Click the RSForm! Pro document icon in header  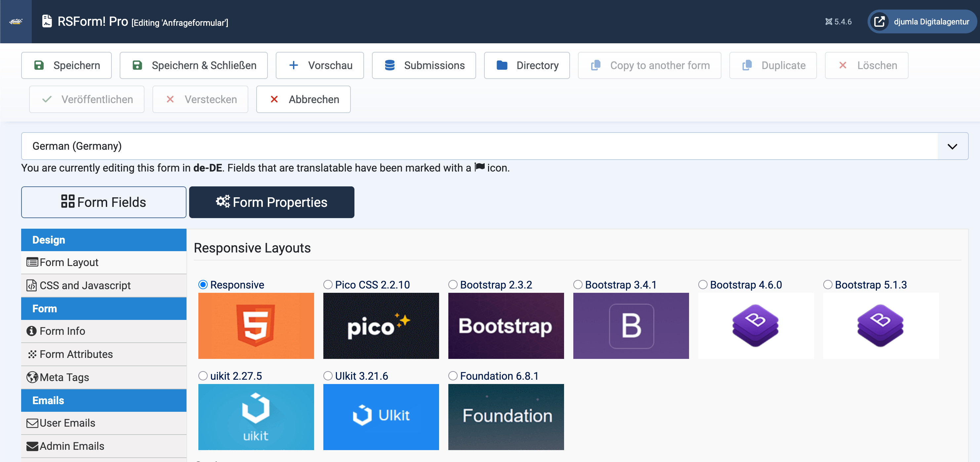(47, 21)
